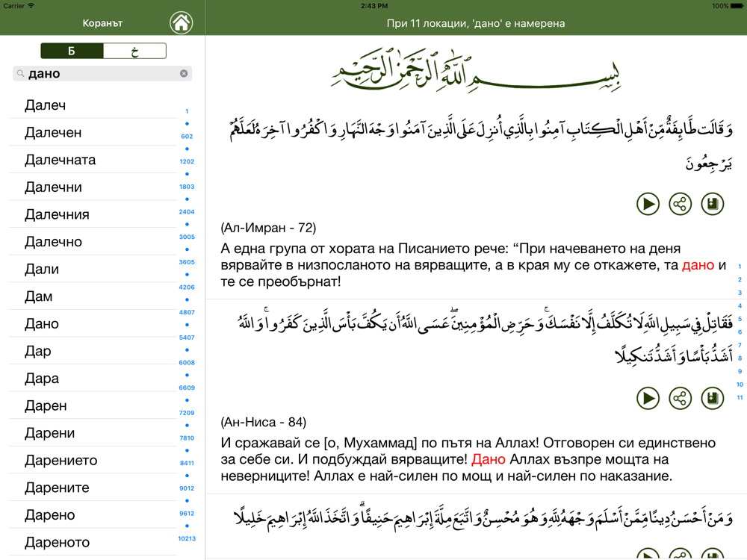Tap the 'Коранът' title in header
This screenshot has height=560, width=747.
click(x=102, y=23)
